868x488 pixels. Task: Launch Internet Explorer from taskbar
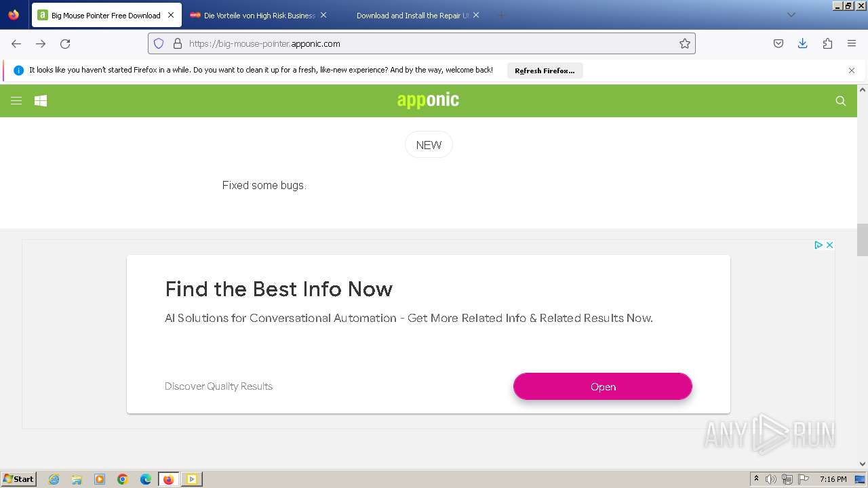point(54,479)
